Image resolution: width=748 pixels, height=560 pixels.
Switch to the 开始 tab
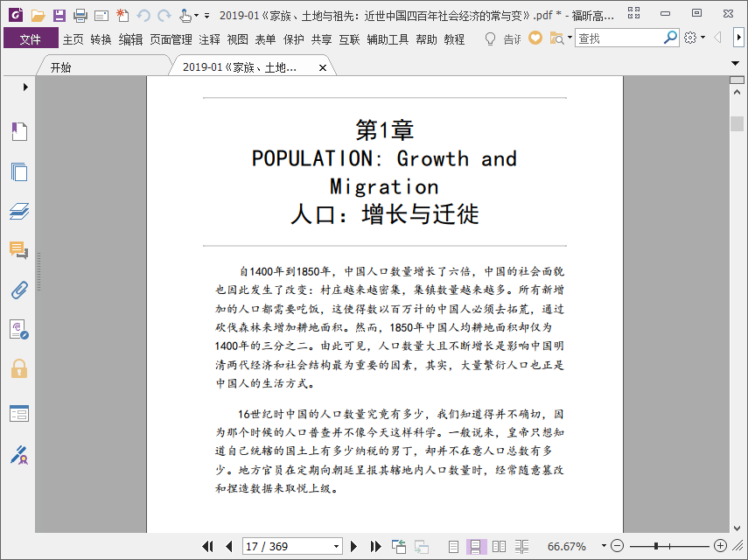[x=61, y=68]
